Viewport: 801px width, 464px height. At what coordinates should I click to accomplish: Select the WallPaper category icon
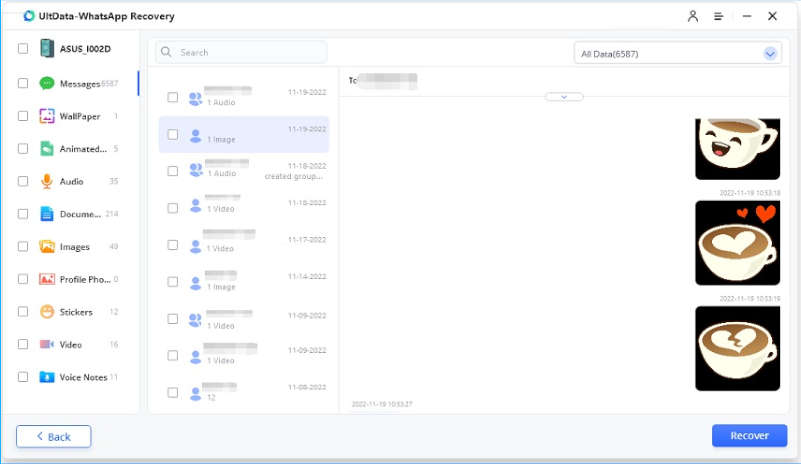pyautogui.click(x=46, y=116)
